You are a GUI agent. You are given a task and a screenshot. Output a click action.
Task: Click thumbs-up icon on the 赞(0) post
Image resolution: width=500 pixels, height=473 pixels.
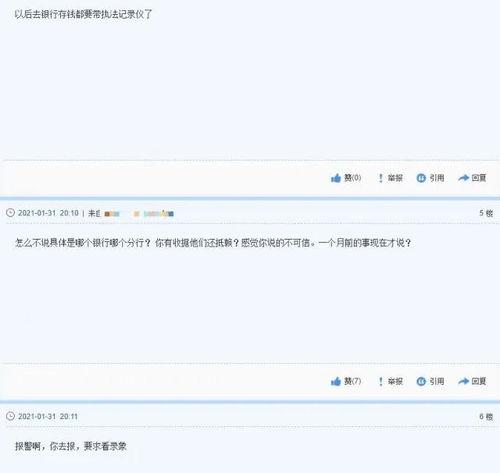(336, 178)
